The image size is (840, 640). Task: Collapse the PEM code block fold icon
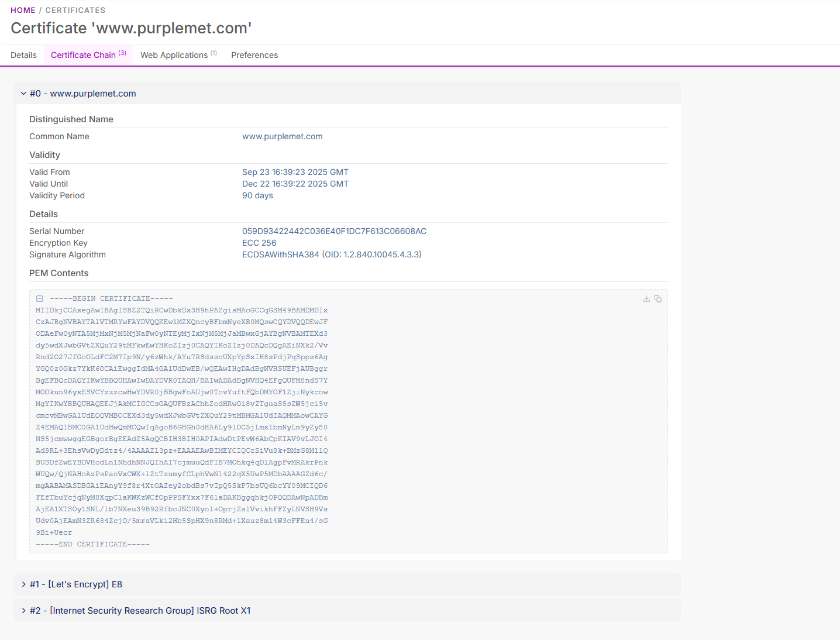point(40,299)
